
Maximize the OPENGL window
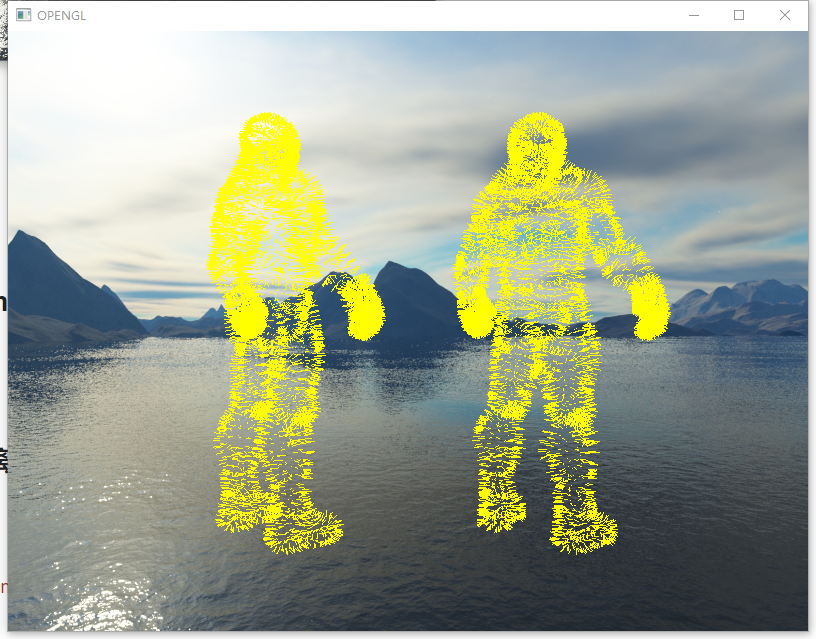[x=739, y=15]
